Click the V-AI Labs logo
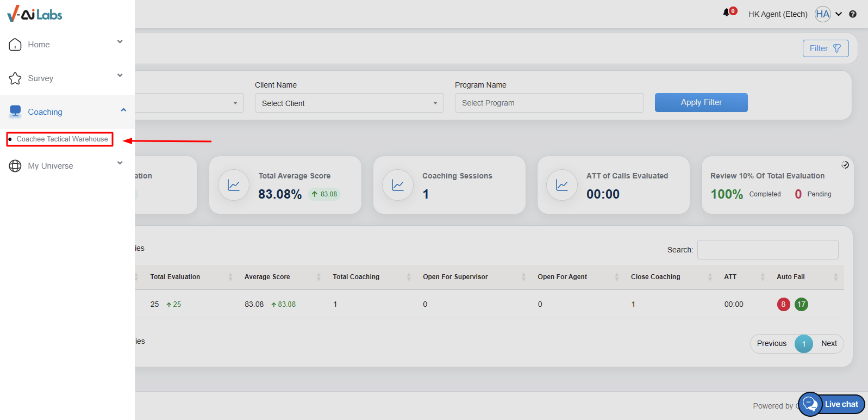The image size is (868, 420). (x=35, y=14)
